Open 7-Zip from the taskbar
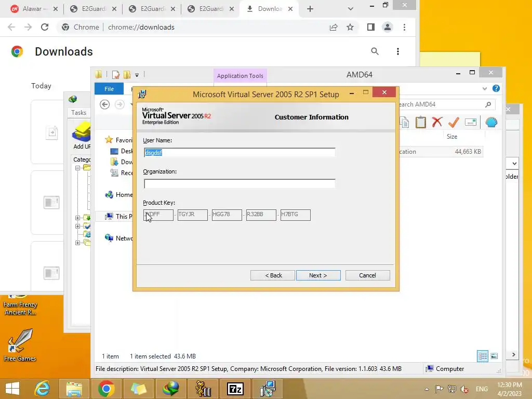 (235, 389)
